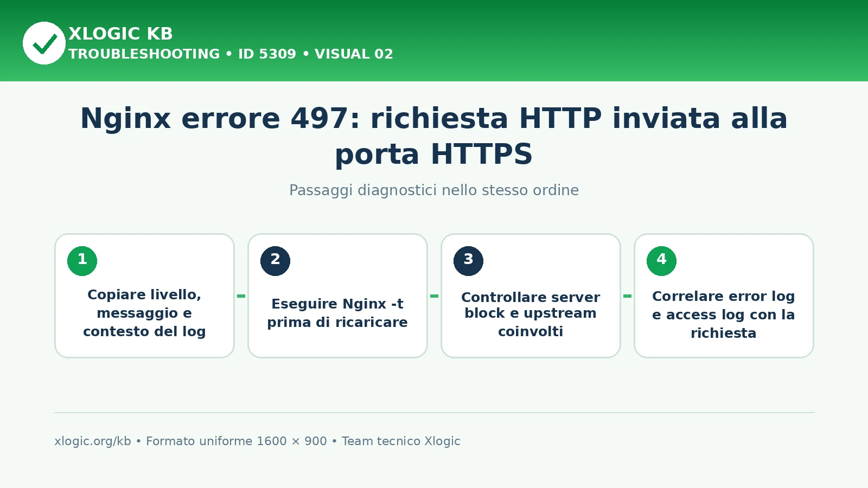This screenshot has height=488, width=868.
Task: Select text Copiare livello, messaggio e contesto del log
Action: (144, 313)
